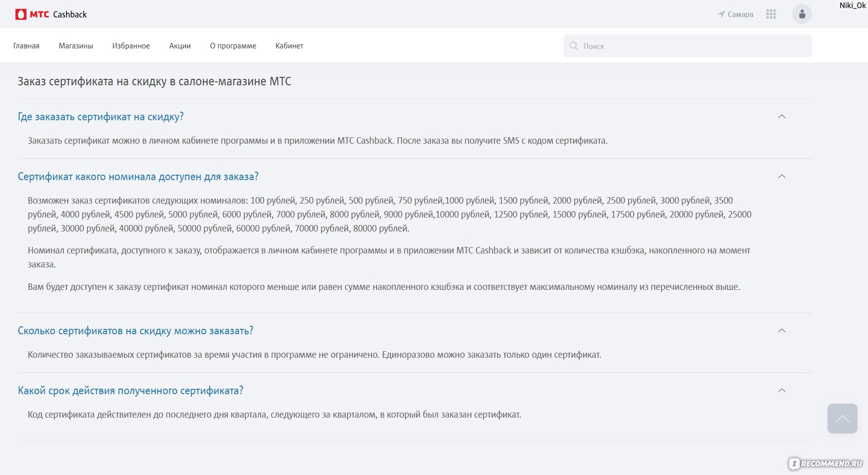This screenshot has height=475, width=868.
Task: Open the Магазины menu item
Action: tap(76, 46)
